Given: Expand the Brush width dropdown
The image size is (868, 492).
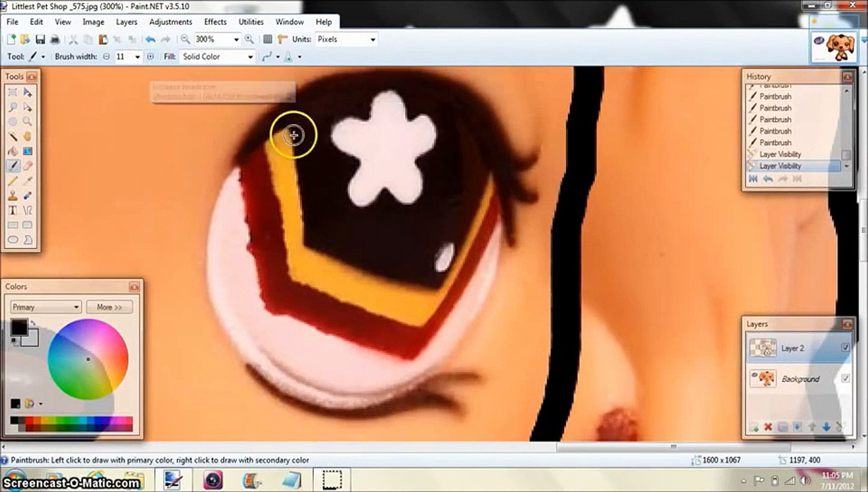Looking at the screenshot, I should coord(137,57).
